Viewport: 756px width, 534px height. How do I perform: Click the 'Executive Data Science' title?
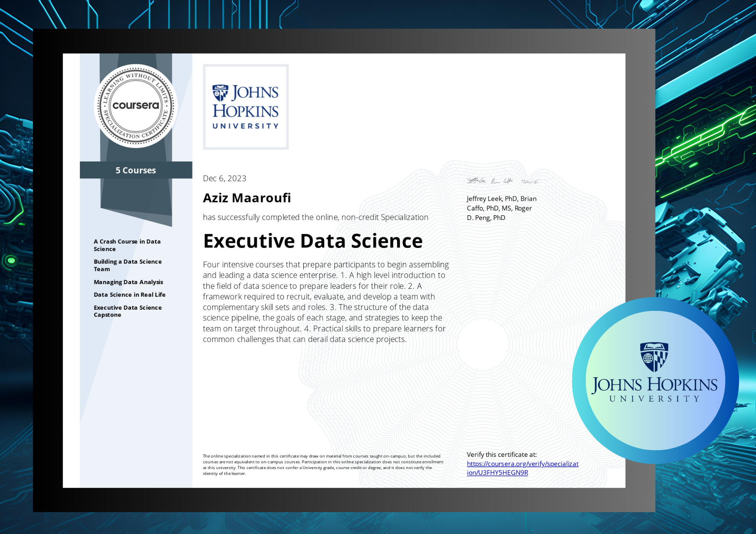313,241
